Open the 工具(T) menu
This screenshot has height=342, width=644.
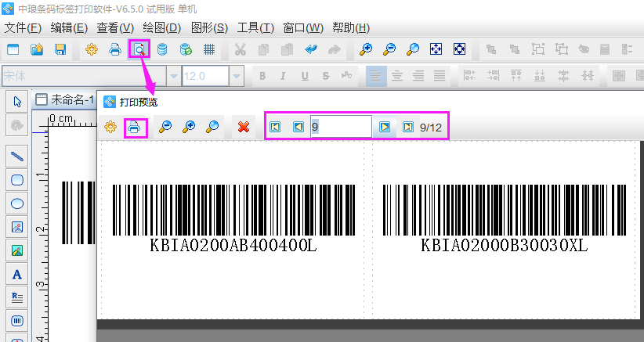point(255,28)
